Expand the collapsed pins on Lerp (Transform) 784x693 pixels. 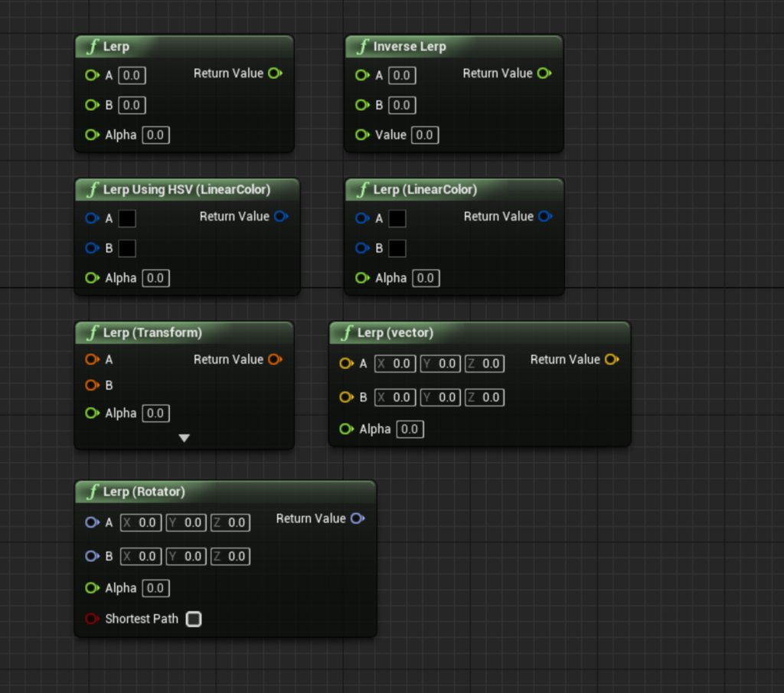pyautogui.click(x=184, y=437)
